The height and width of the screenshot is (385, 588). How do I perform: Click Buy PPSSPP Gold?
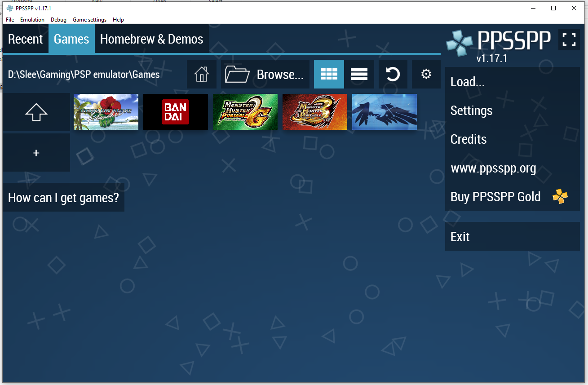[x=513, y=197]
